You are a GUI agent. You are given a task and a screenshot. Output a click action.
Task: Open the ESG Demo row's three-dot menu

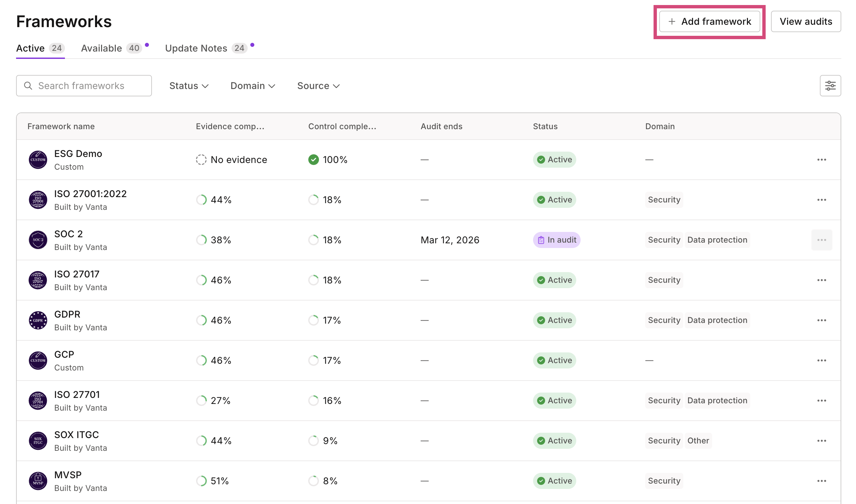click(x=821, y=160)
